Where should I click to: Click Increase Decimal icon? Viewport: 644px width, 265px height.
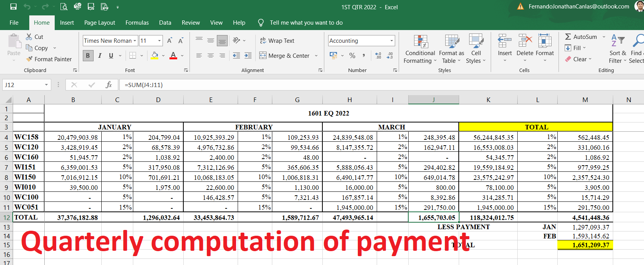[x=378, y=55]
